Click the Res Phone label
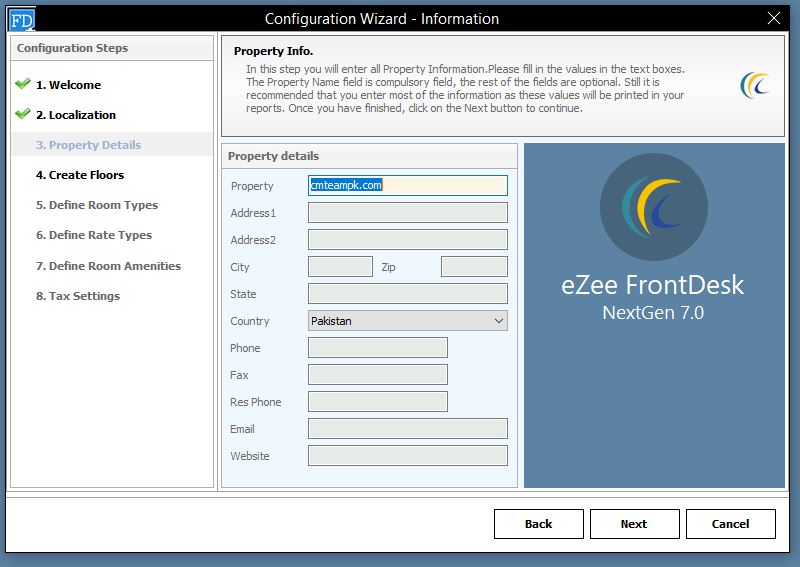Image resolution: width=800 pixels, height=567 pixels. (x=256, y=402)
